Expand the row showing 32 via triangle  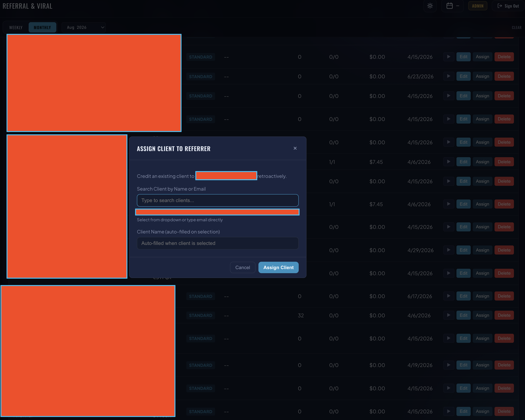[449, 315]
